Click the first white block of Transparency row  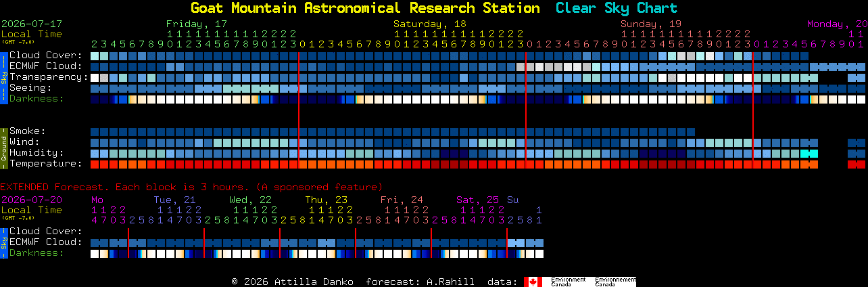click(95, 77)
